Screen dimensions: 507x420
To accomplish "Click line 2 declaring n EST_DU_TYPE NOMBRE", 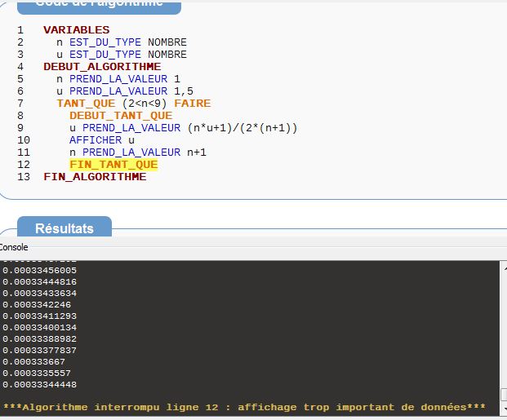I will point(121,42).
